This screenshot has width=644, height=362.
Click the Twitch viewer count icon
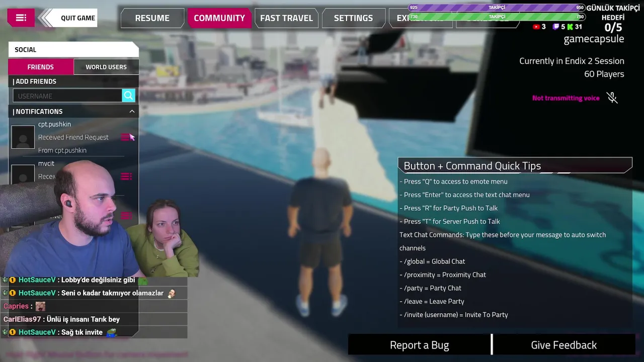tap(555, 27)
